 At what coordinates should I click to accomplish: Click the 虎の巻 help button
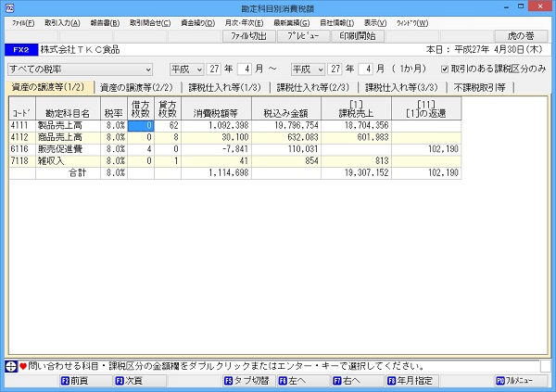pyautogui.click(x=521, y=36)
